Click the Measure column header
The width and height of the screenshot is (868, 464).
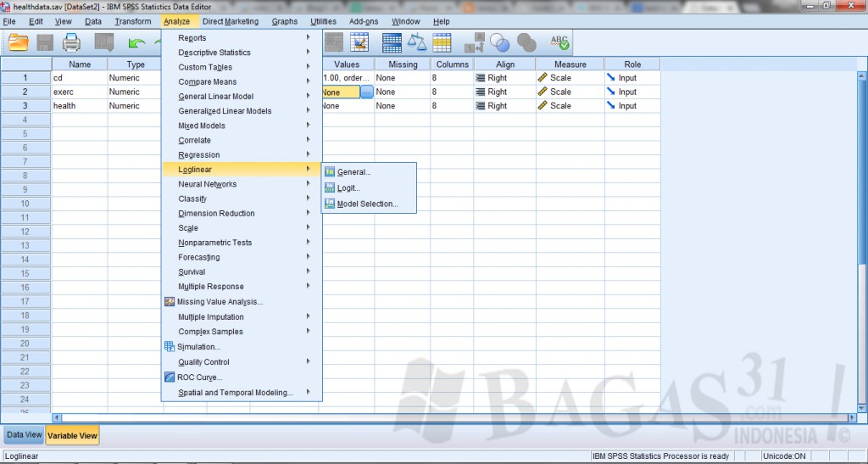(x=570, y=64)
